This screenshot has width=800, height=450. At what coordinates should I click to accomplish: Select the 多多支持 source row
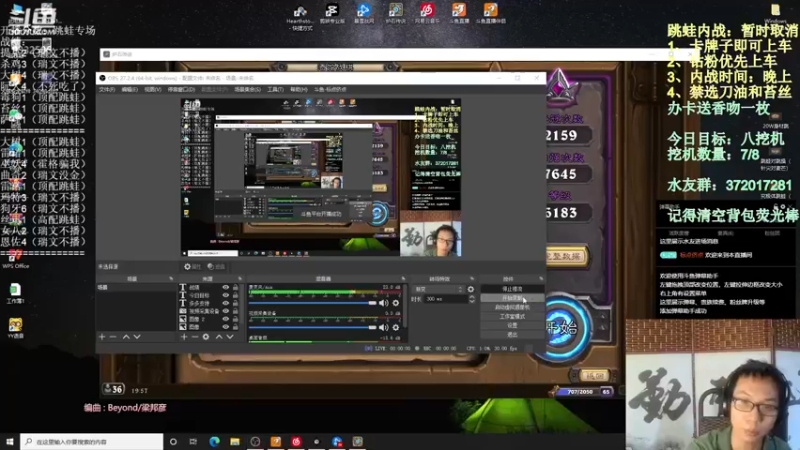tap(209, 303)
